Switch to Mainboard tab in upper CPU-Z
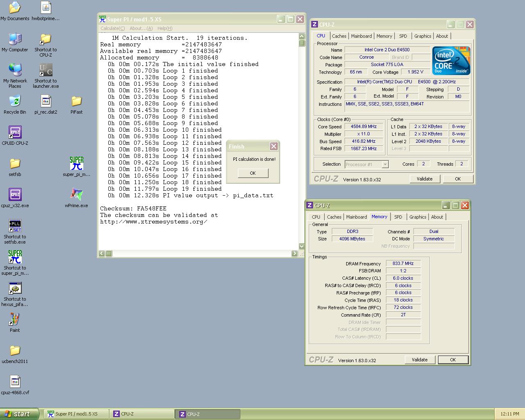The image size is (525, 420). (361, 36)
